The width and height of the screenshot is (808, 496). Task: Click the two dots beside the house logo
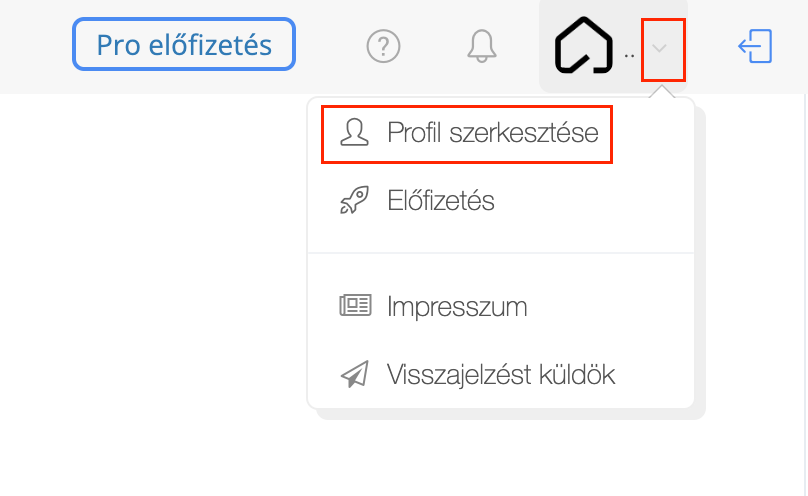click(x=629, y=56)
